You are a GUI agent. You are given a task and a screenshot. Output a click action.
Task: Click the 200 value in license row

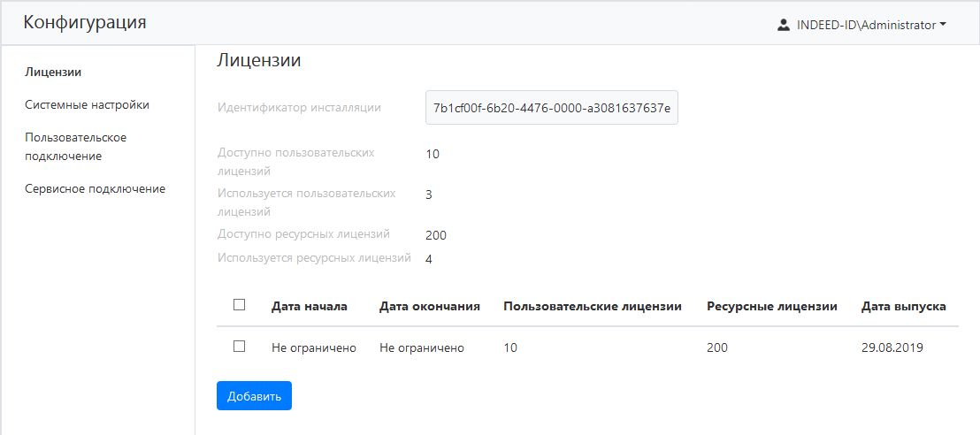[717, 347]
